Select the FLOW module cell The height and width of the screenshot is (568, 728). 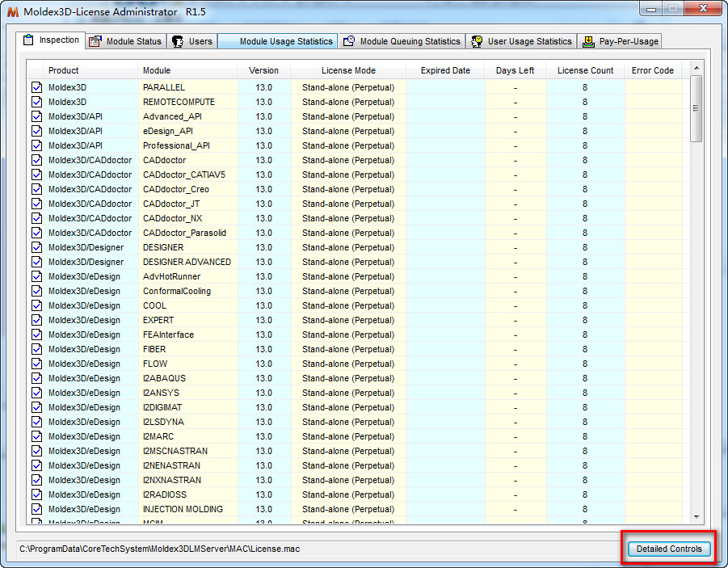[x=187, y=364]
